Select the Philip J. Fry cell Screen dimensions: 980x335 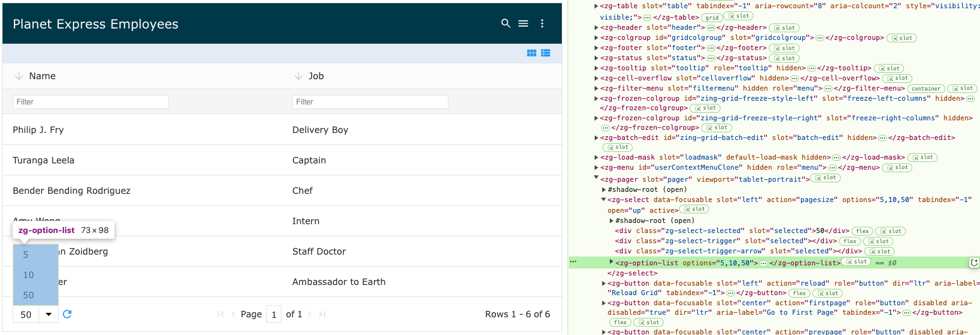click(x=142, y=130)
